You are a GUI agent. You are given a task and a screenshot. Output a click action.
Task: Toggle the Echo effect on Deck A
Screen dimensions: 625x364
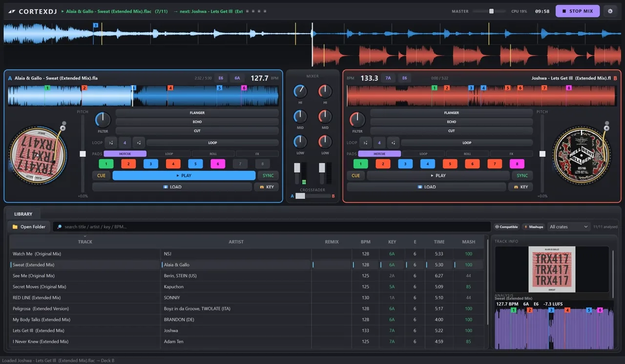(x=197, y=122)
